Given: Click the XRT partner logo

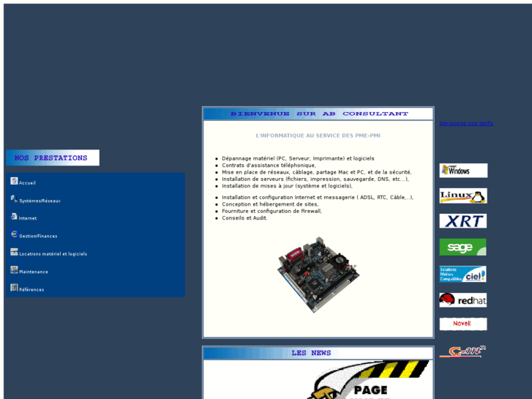Looking at the screenshot, I should (x=462, y=221).
